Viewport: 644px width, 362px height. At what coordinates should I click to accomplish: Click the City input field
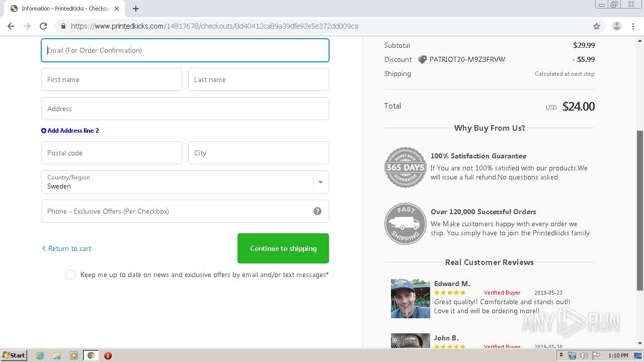coord(259,153)
